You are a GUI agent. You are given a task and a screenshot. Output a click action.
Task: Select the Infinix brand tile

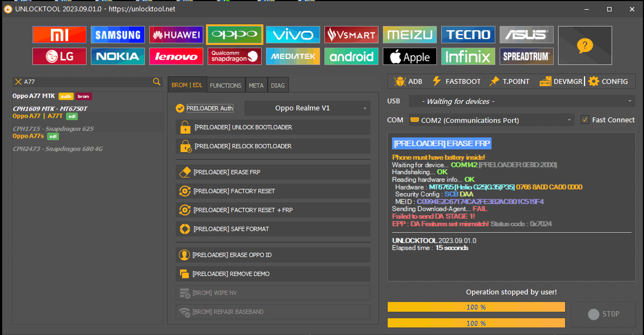468,56
